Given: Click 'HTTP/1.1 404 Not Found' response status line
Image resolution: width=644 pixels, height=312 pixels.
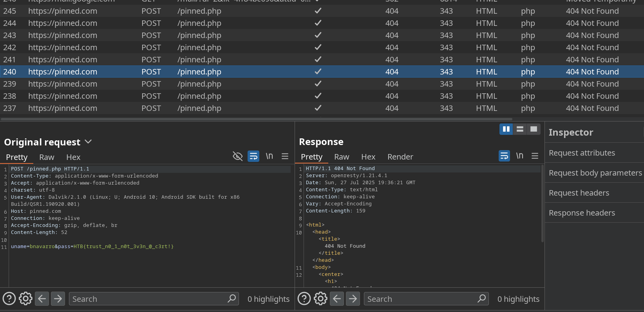Looking at the screenshot, I should pos(340,169).
